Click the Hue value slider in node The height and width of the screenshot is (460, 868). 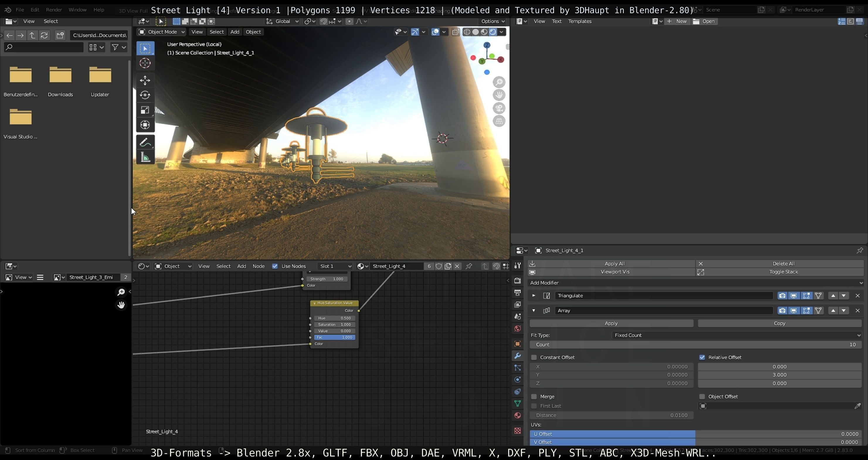(x=334, y=318)
